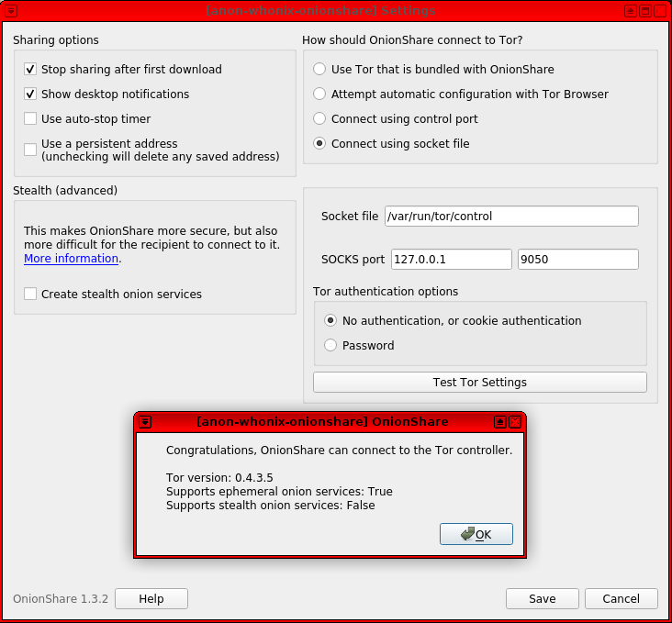This screenshot has width=672, height=623.
Task: Pick the Password authentication radio button
Action: tap(330, 346)
